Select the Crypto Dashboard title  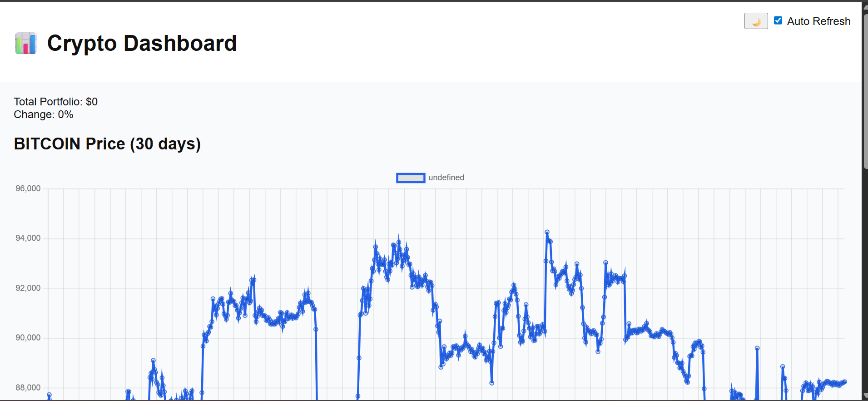pyautogui.click(x=141, y=43)
